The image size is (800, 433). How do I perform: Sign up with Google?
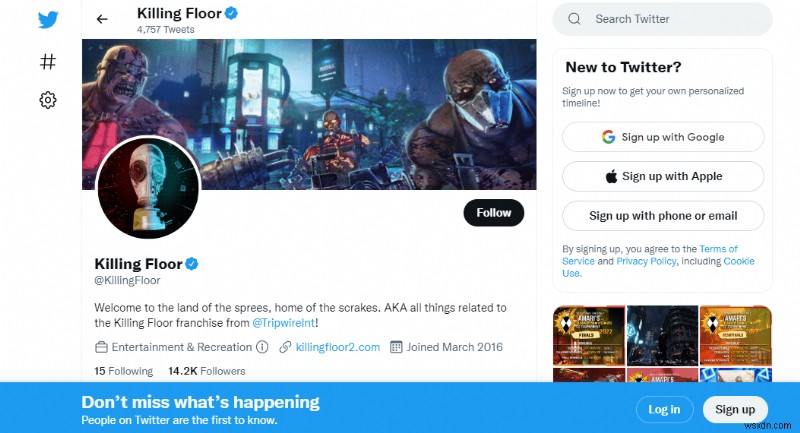pyautogui.click(x=663, y=137)
